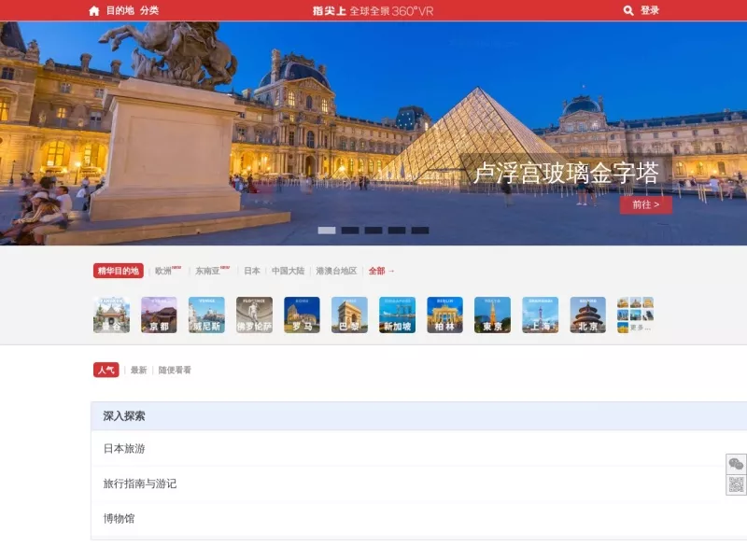
Task: Click the WeChat icon on right edge
Action: [x=736, y=464]
